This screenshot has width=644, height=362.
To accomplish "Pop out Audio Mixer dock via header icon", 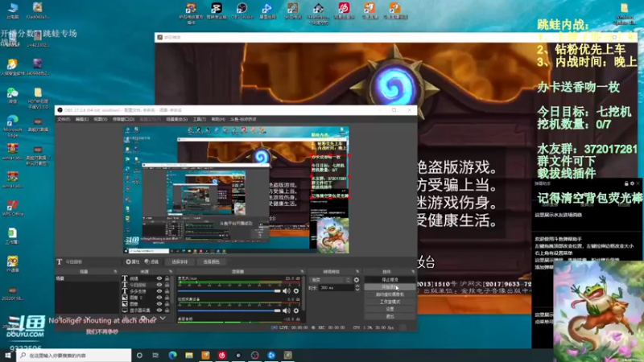I will [x=303, y=272].
